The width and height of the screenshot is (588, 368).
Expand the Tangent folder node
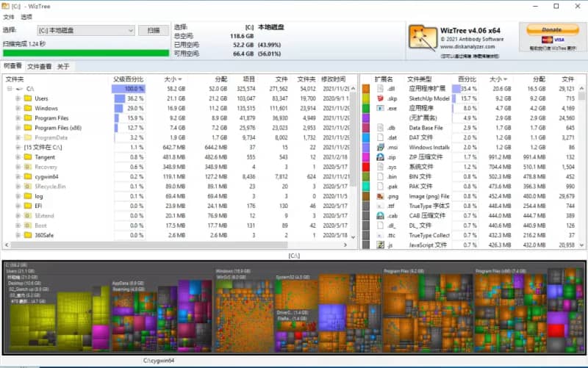18,157
